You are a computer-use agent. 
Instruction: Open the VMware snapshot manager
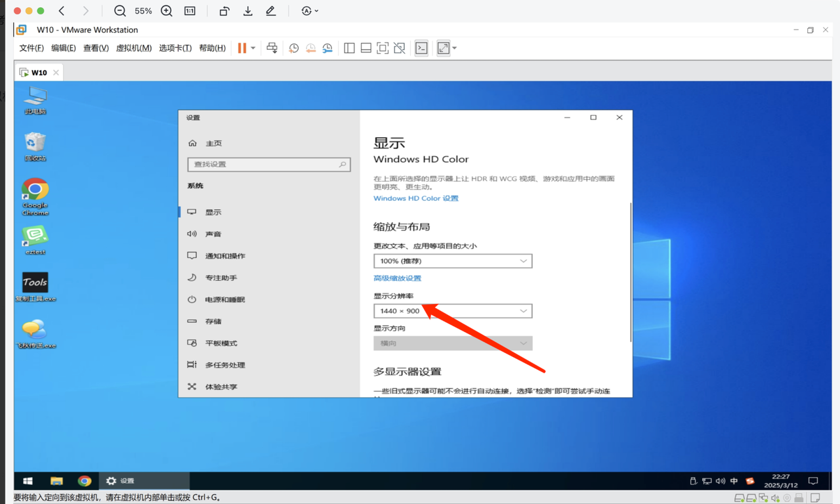(x=327, y=48)
